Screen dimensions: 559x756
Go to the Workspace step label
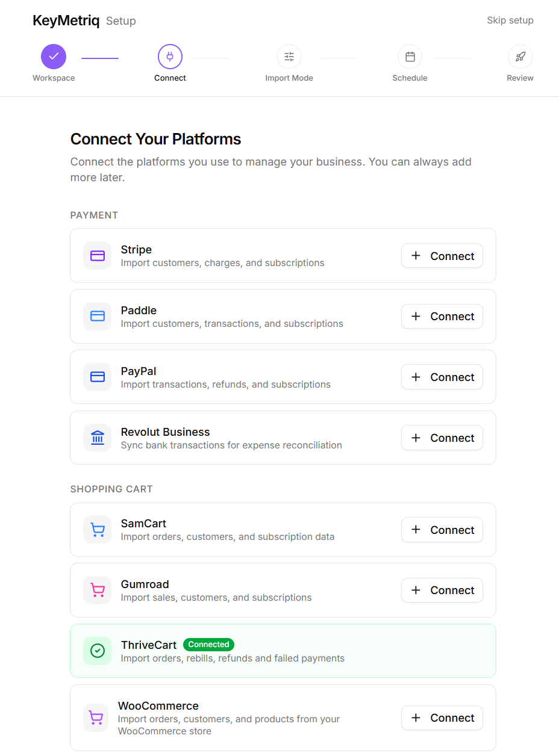[54, 78]
